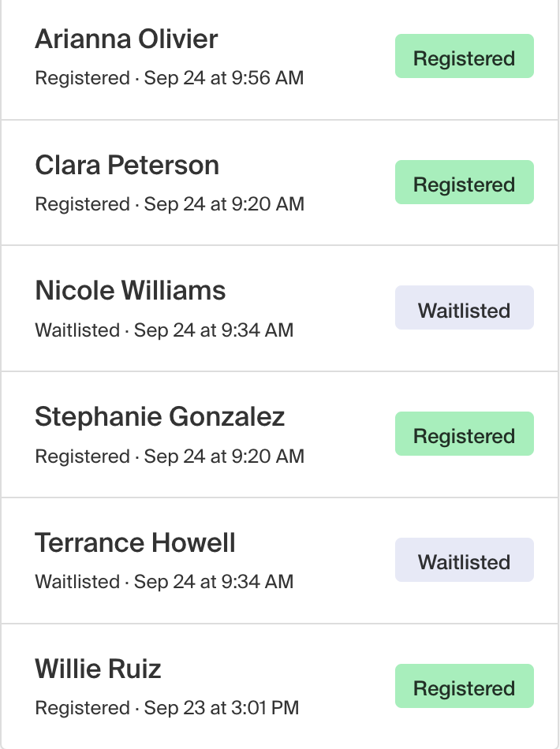Click Registered badge next to Stephanie Gonzalez

tap(465, 434)
